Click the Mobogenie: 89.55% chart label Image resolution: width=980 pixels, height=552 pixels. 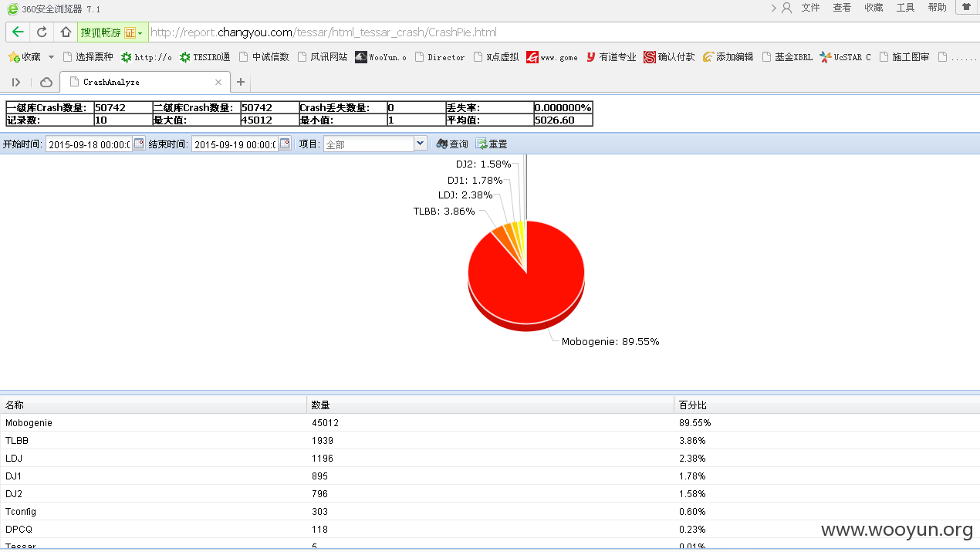pos(610,341)
